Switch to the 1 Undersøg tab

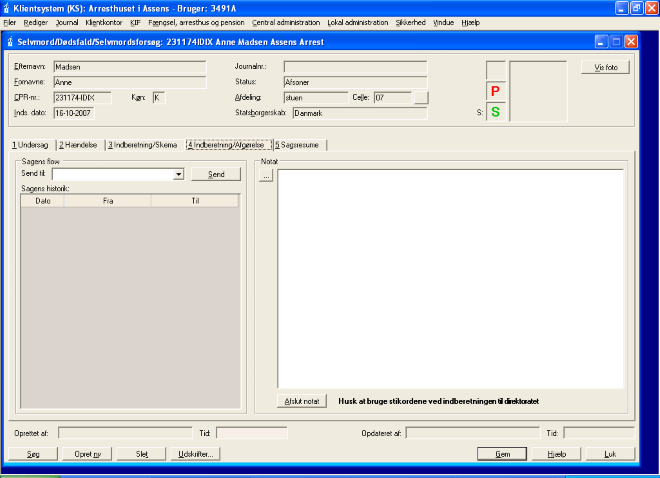coord(29,145)
